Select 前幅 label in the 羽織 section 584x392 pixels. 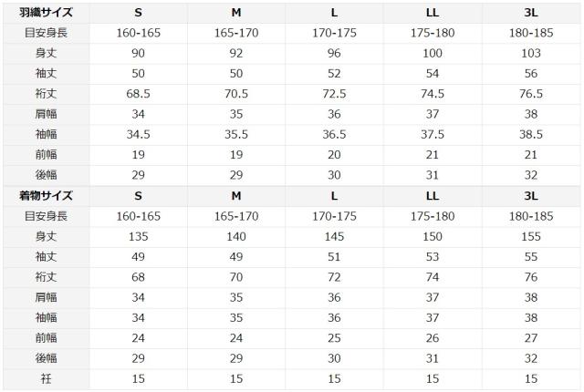tap(46, 154)
